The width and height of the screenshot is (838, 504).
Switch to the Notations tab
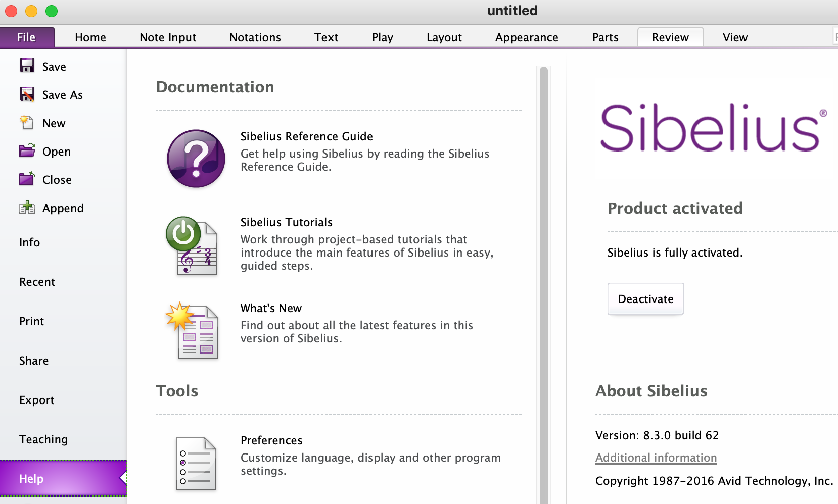pos(255,37)
